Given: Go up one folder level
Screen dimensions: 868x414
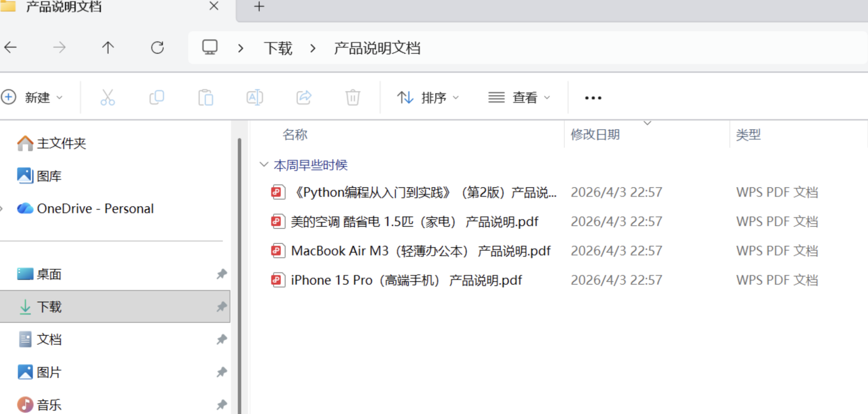Looking at the screenshot, I should [108, 47].
